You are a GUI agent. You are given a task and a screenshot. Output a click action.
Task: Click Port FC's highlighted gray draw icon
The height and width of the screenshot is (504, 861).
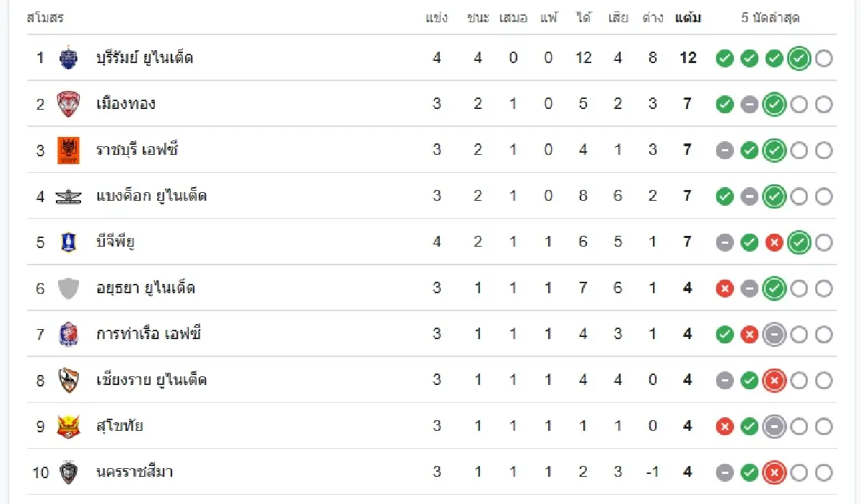coord(773,334)
